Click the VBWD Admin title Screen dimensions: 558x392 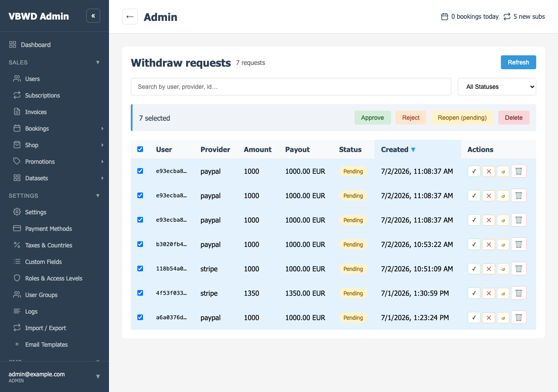click(x=39, y=16)
